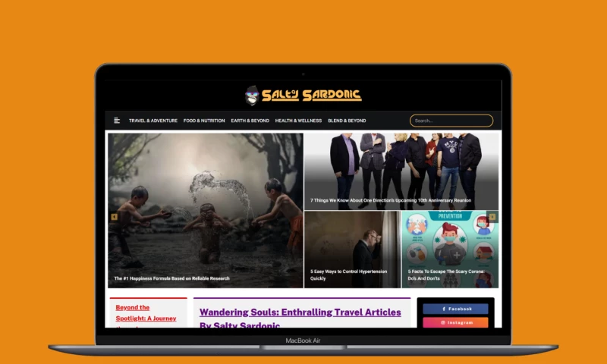607x364 pixels.
Task: Click the Salty Sardonic logo
Action: [303, 95]
